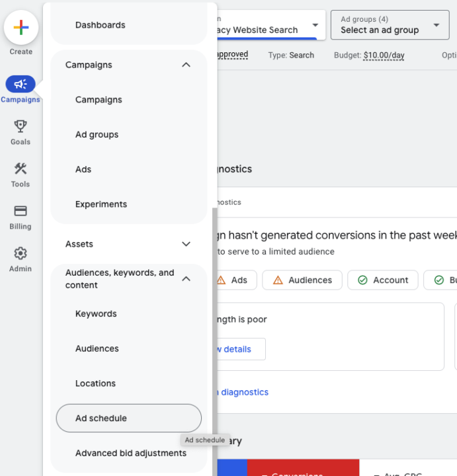Expand the Assets section
The image size is (457, 476).
click(129, 244)
